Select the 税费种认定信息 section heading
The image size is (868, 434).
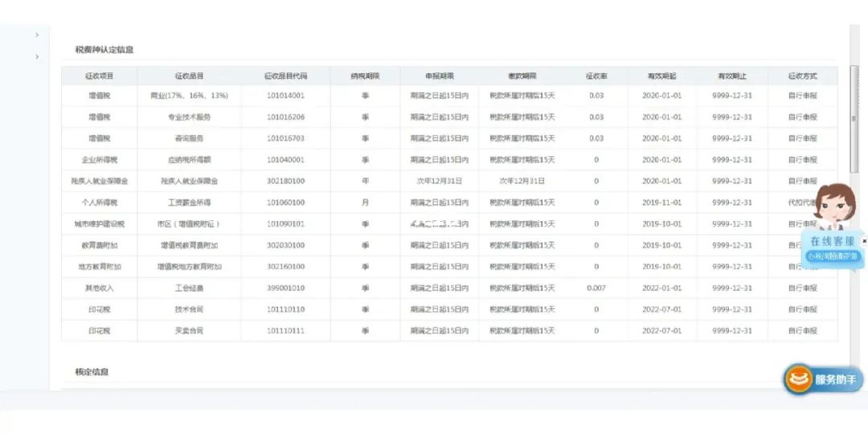pos(104,50)
